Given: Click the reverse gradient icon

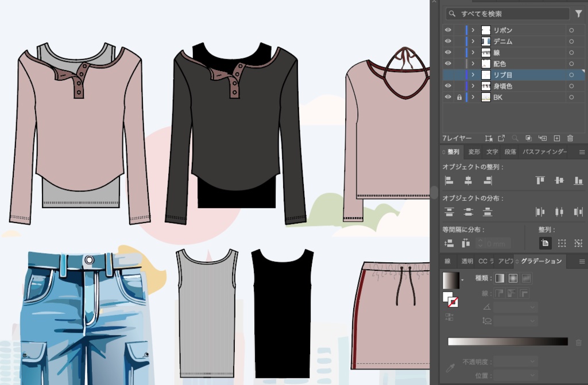Looking at the screenshot, I should (x=449, y=317).
